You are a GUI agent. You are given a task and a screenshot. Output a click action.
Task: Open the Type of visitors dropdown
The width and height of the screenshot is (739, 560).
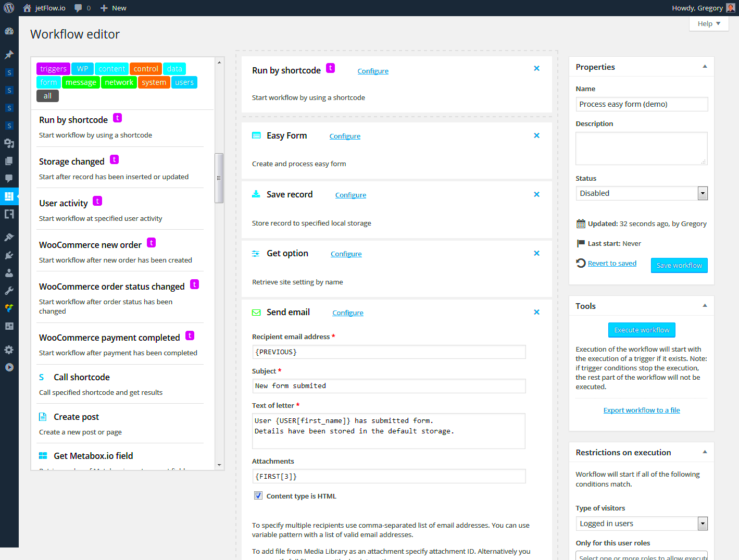(x=642, y=524)
